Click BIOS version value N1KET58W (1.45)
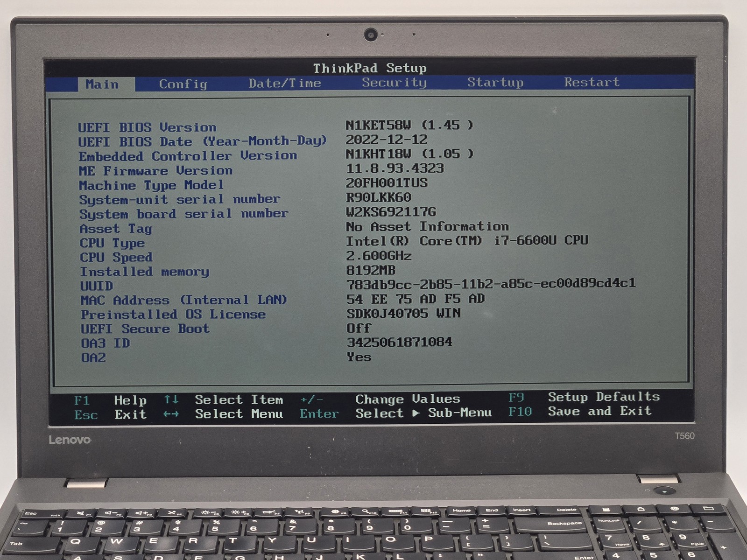Viewport: 747px width, 560px height. tap(409, 125)
